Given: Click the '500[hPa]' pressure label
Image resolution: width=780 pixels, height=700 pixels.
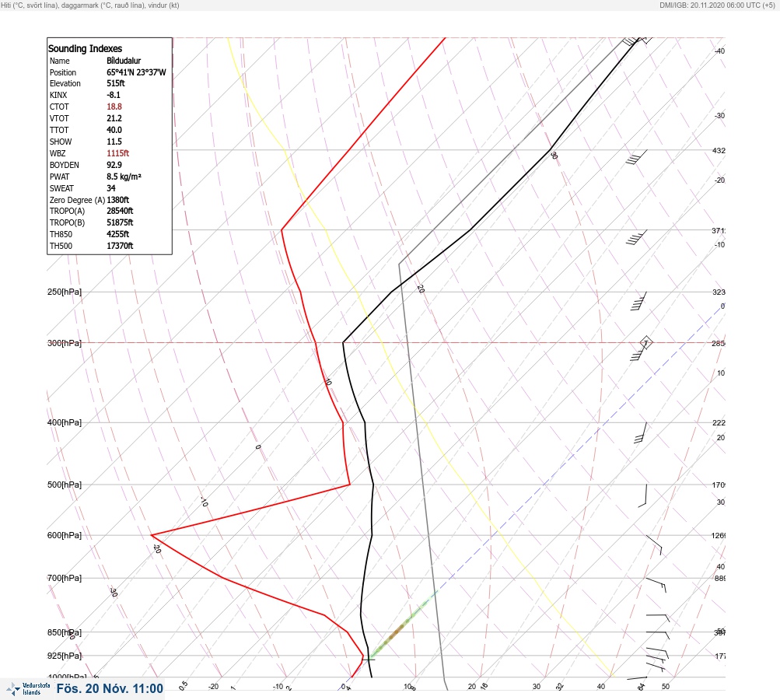Looking at the screenshot, I should coord(65,485).
